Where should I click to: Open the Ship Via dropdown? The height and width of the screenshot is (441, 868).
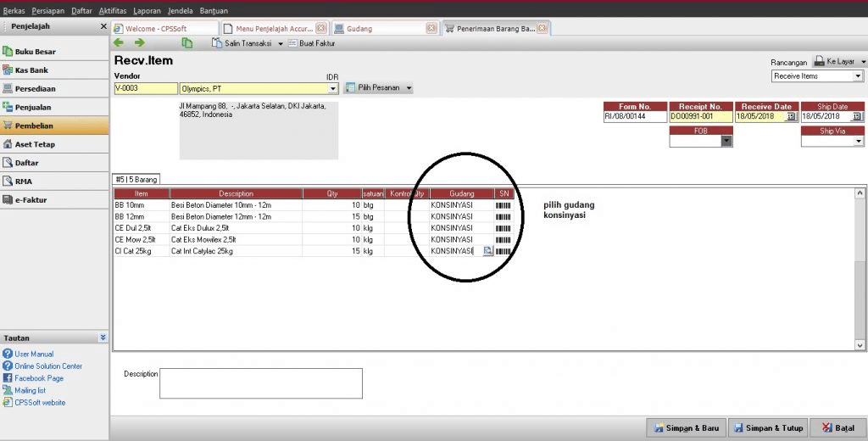click(x=858, y=142)
